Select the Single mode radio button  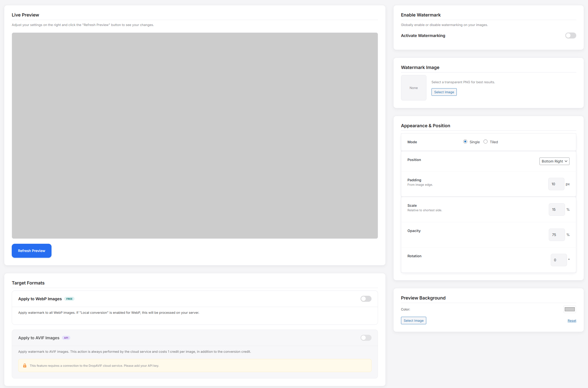point(465,142)
